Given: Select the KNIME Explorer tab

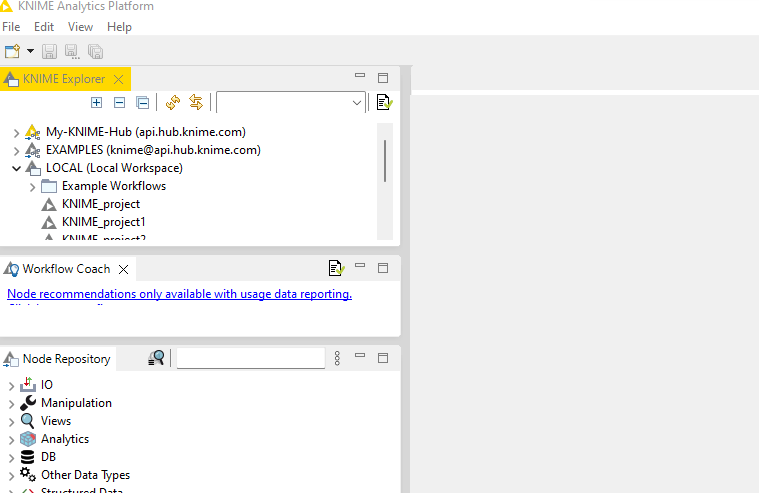Looking at the screenshot, I should (64, 79).
